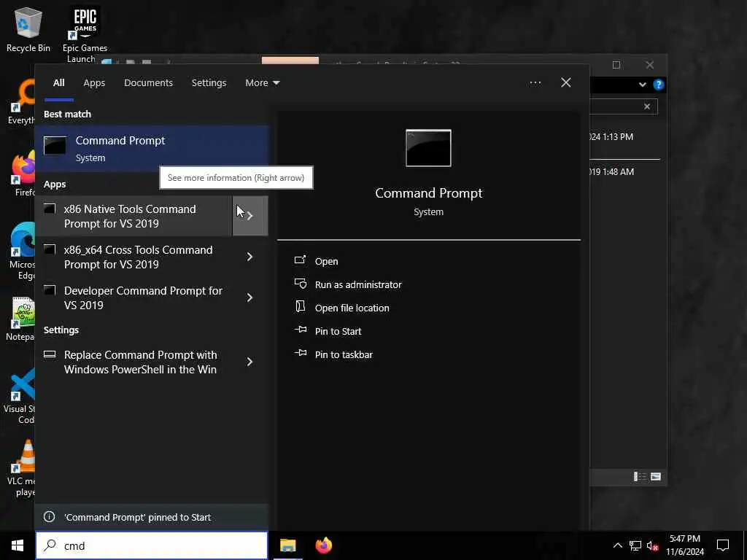Image resolution: width=747 pixels, height=560 pixels.
Task: Show hidden system tray icons
Action: point(617,545)
